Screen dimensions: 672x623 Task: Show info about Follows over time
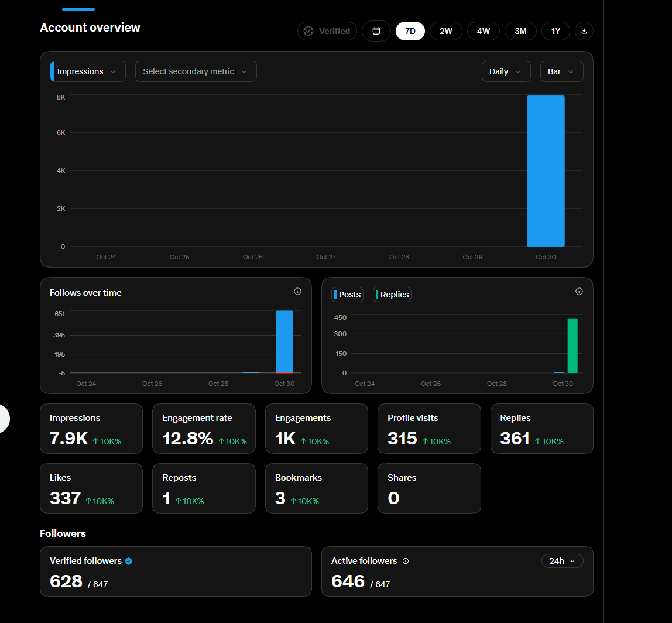point(297,292)
